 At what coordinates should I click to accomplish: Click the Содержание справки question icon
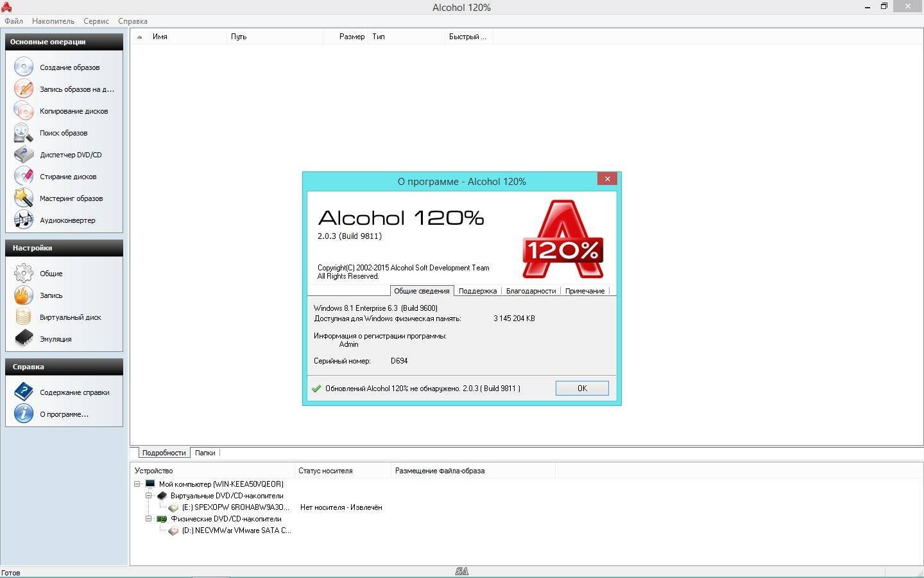pos(24,392)
